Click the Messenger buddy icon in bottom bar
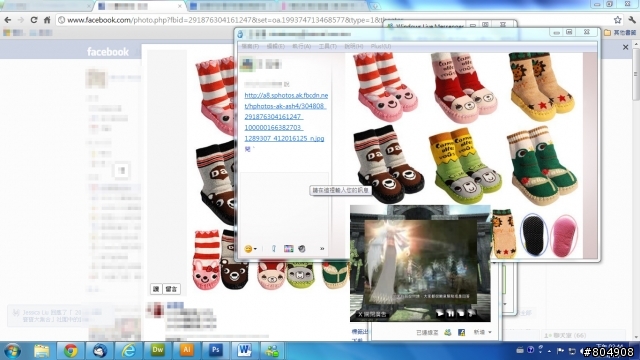 pos(448,332)
